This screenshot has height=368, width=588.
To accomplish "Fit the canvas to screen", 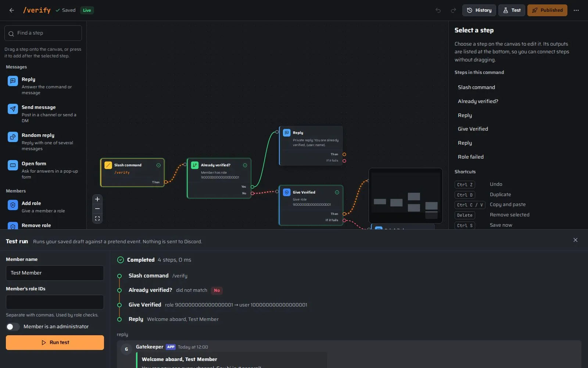I will 97,218.
